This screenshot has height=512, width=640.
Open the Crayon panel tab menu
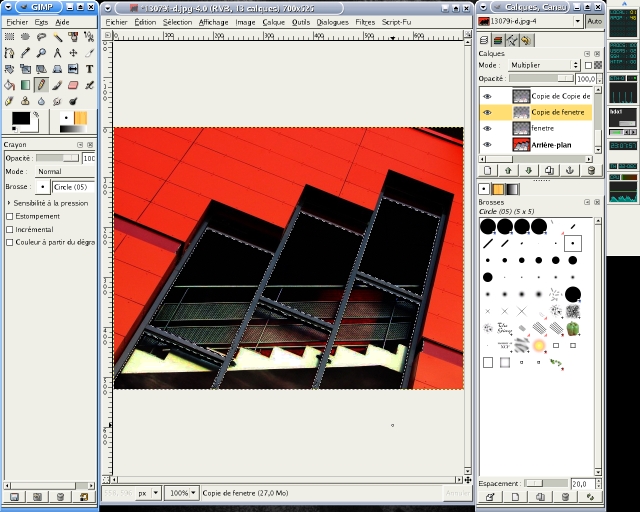pos(80,145)
